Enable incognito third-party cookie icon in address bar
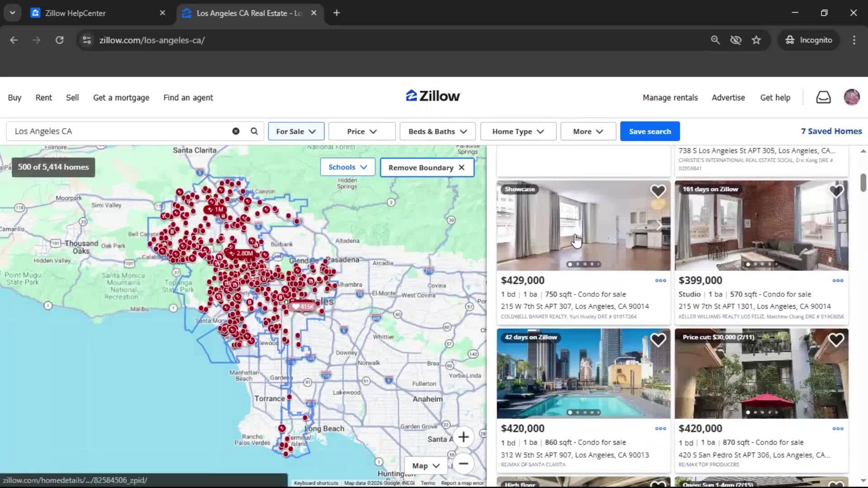 click(x=736, y=40)
